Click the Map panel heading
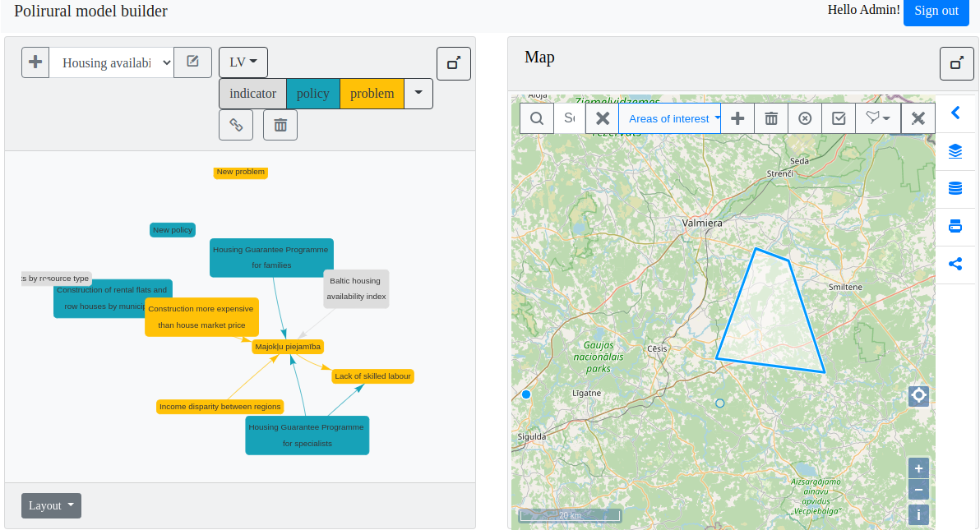Screen dimensions: 980x530 coord(539,57)
